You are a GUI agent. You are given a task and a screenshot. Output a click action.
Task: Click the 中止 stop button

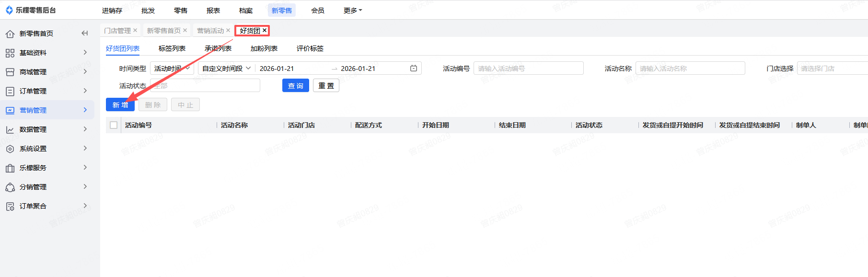coord(185,104)
